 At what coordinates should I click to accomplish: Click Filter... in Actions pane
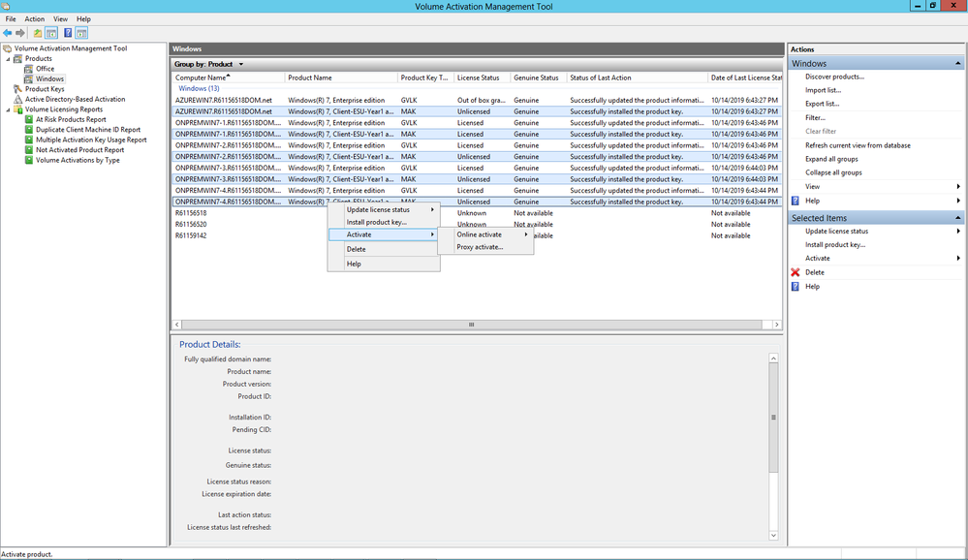815,117
